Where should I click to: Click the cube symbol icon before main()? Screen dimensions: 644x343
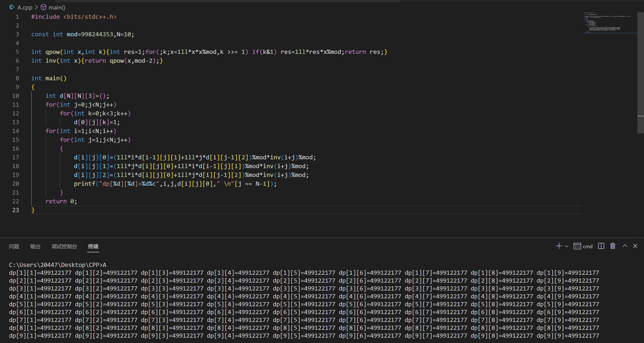44,7
